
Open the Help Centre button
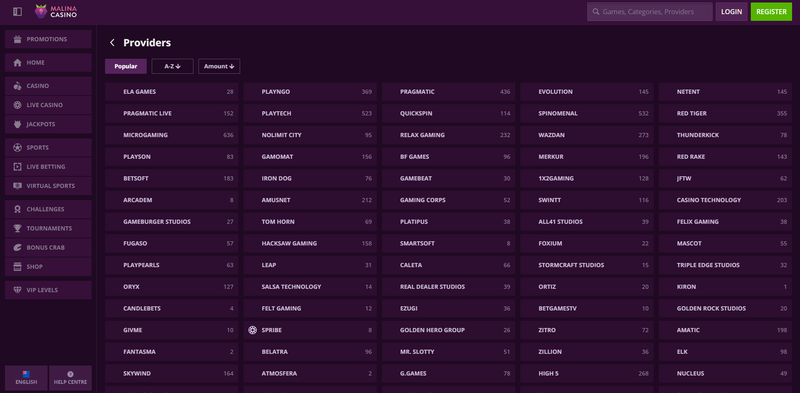tap(70, 378)
